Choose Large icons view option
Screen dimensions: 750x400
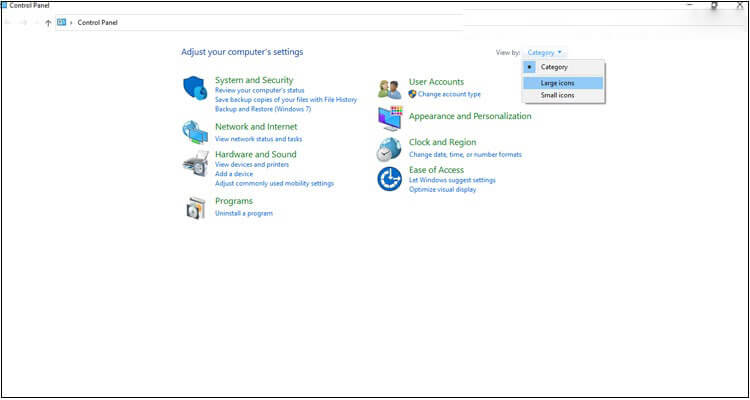click(x=563, y=83)
